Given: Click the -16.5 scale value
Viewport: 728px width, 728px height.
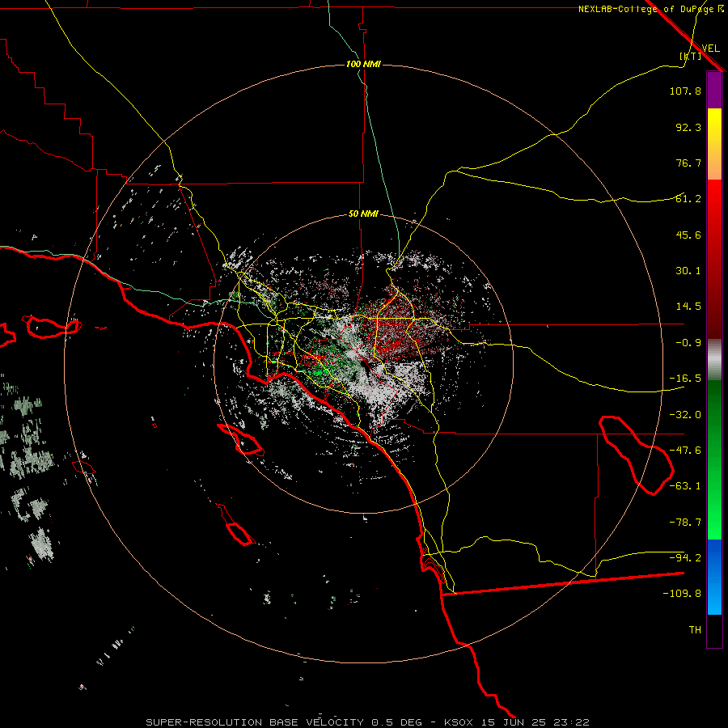Looking at the screenshot, I should 685,379.
